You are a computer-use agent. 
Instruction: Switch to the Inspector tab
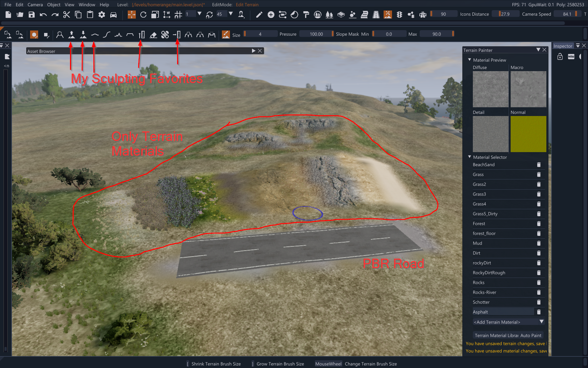563,46
